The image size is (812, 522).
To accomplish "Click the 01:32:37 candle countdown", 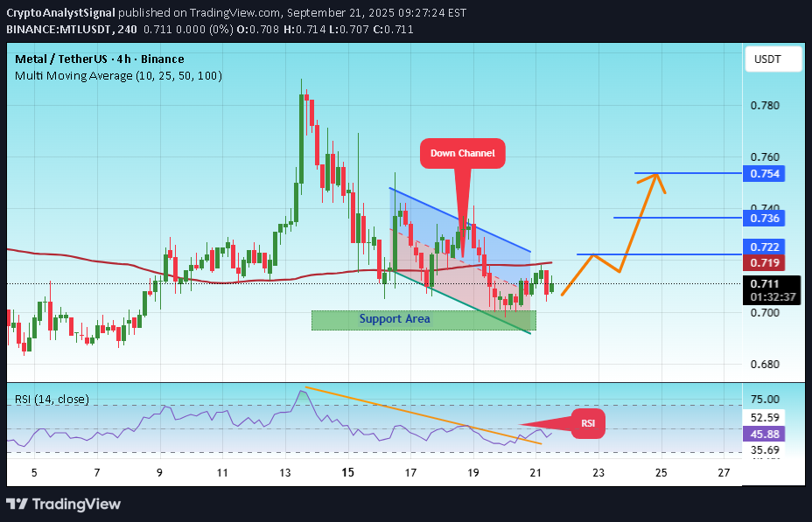I will click(773, 297).
